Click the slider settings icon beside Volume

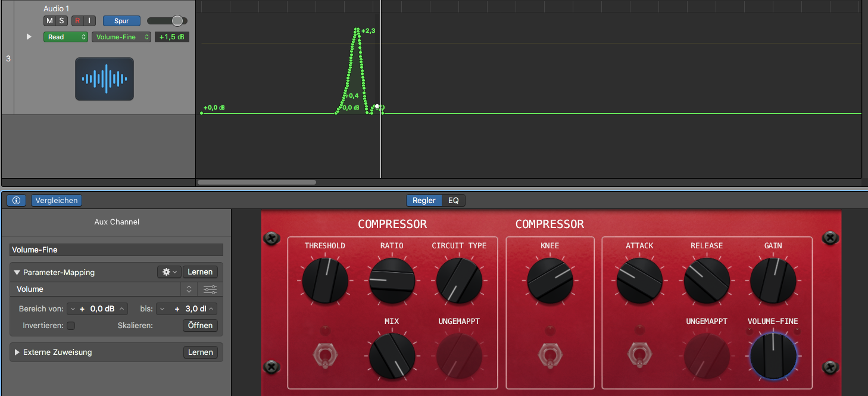coord(210,289)
